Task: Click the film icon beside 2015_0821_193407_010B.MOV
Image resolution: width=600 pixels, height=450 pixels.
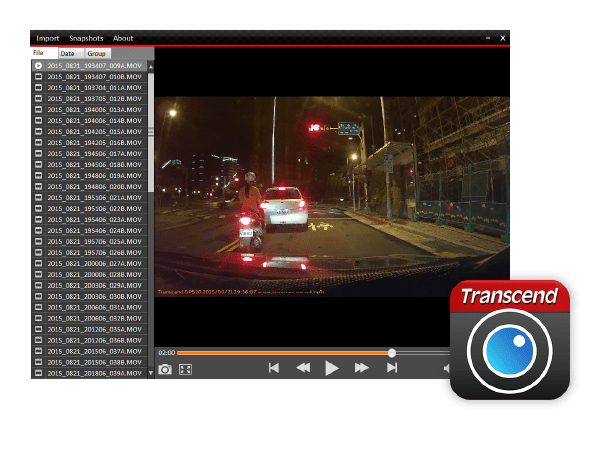Action: (x=39, y=77)
